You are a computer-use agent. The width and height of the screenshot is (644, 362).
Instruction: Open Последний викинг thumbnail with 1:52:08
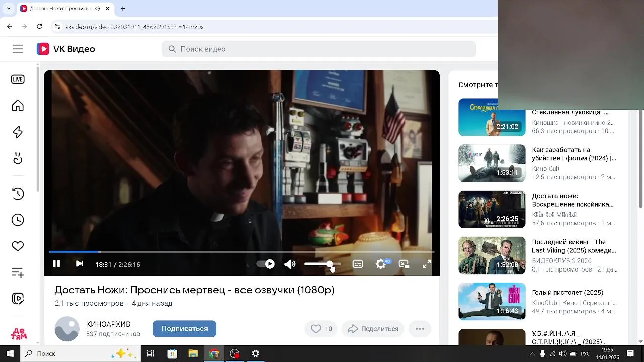pos(492,255)
